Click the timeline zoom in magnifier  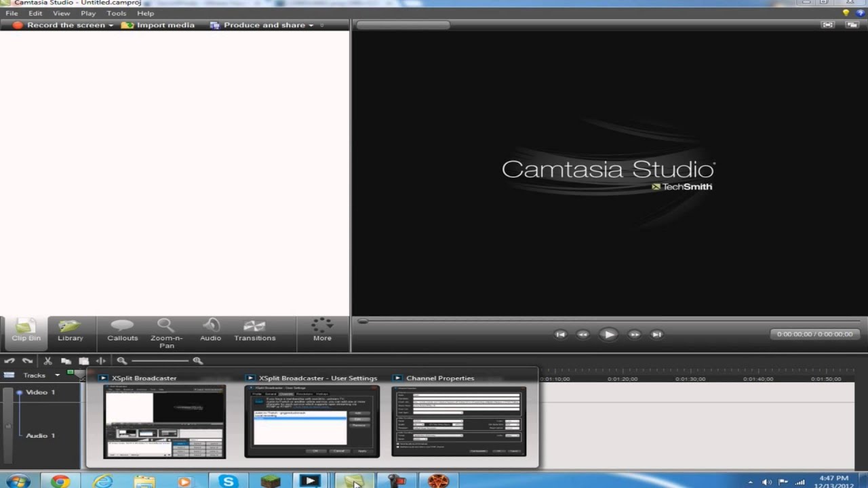click(x=197, y=361)
